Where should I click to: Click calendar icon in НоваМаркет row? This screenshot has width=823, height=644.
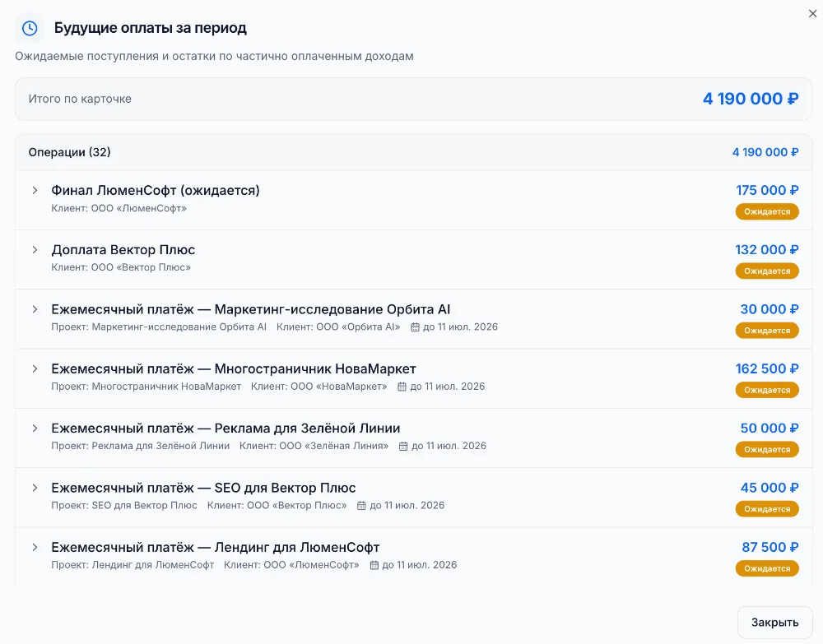click(402, 387)
